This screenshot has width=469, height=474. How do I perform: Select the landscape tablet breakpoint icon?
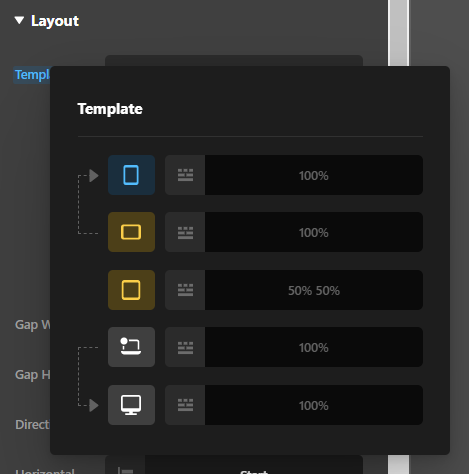point(131,232)
